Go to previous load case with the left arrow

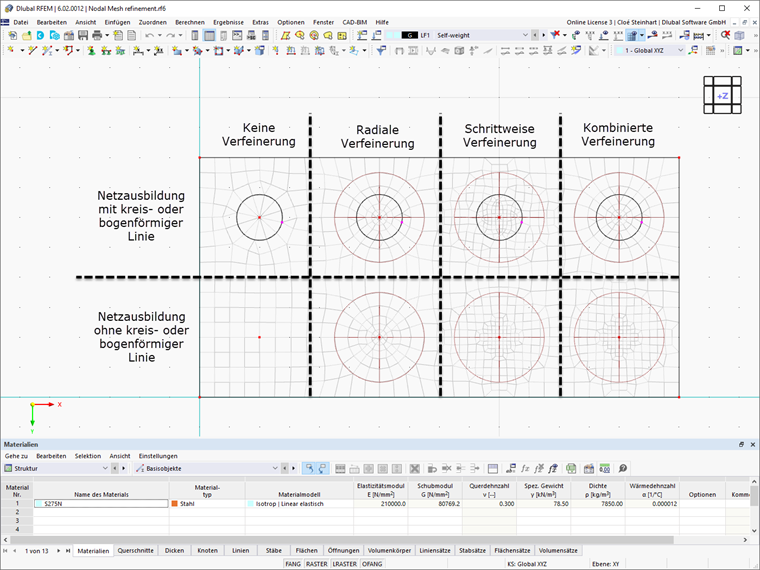535,35
